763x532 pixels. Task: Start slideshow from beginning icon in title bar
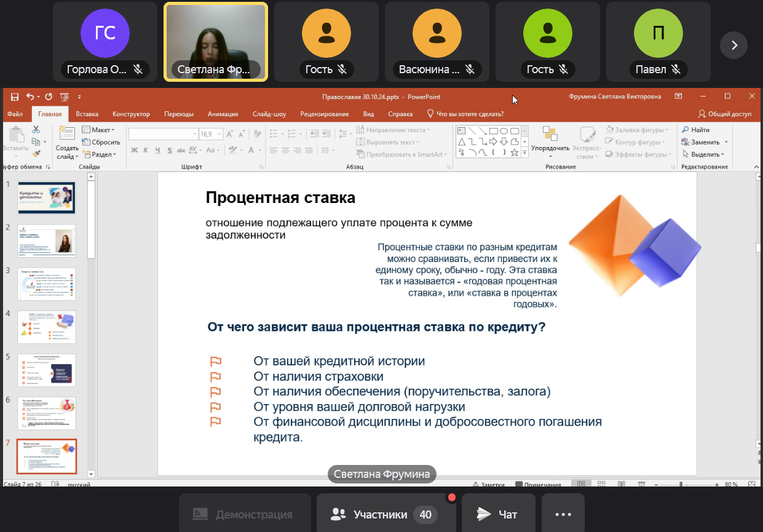(64, 97)
